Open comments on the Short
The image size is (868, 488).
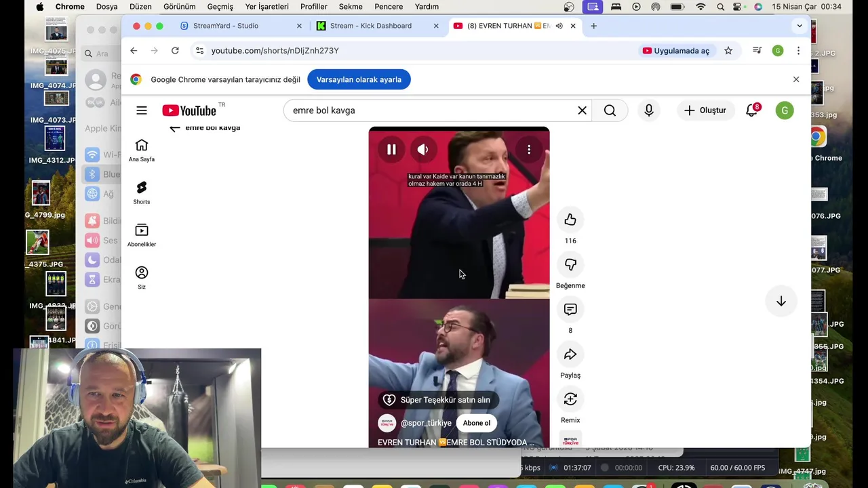pos(570,309)
